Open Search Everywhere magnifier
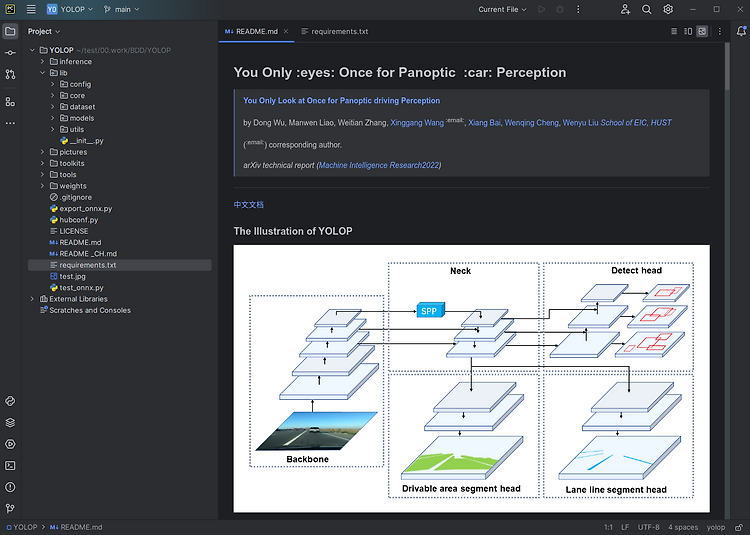This screenshot has height=535, width=750. tap(646, 9)
